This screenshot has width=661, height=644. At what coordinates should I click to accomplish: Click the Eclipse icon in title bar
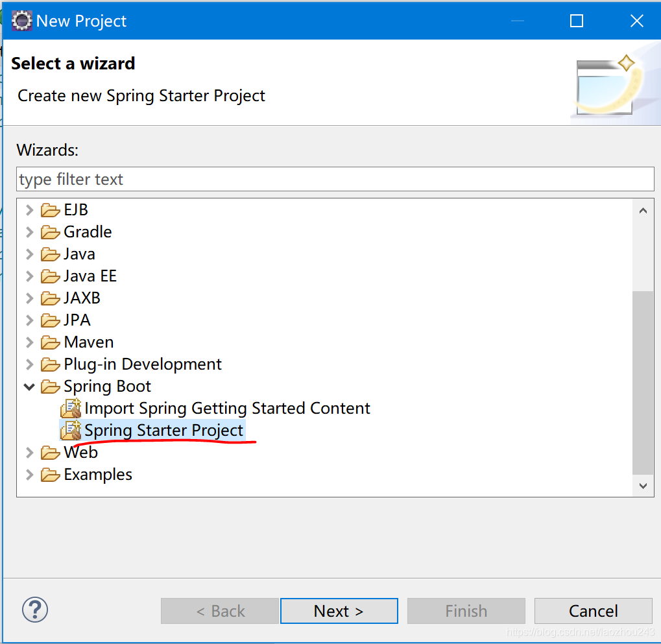21,21
